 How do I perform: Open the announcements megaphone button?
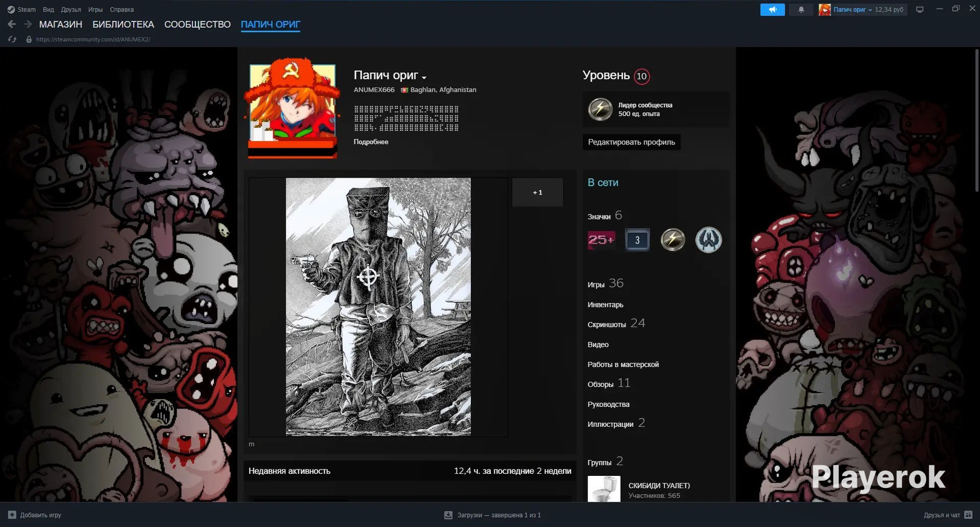tap(773, 9)
